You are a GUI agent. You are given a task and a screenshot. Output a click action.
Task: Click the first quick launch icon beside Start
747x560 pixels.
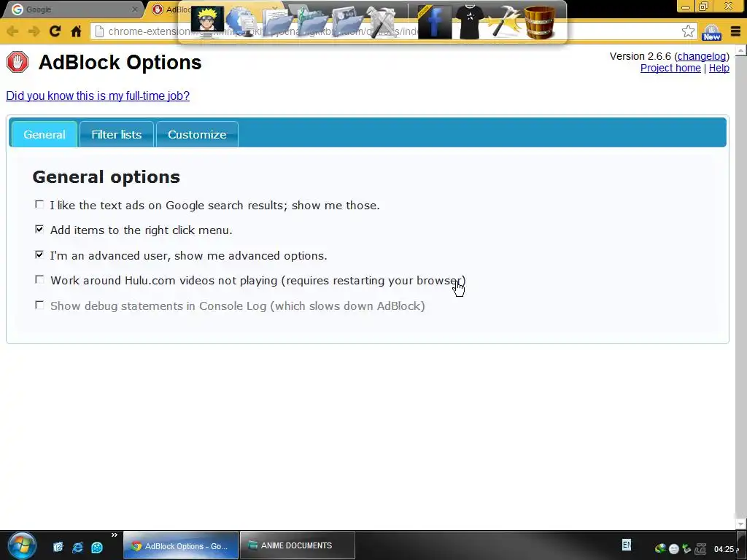click(58, 547)
